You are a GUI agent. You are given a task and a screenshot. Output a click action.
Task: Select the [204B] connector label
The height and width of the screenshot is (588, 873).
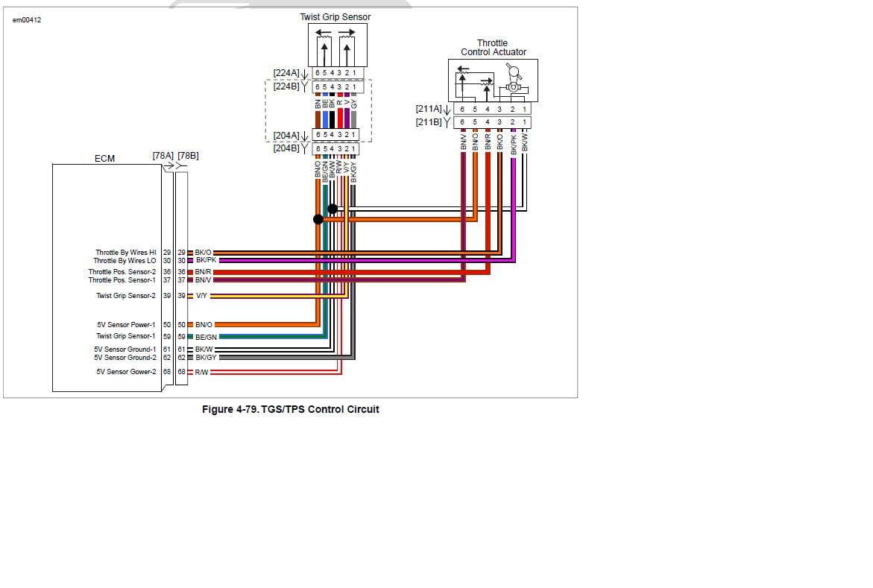[286, 148]
